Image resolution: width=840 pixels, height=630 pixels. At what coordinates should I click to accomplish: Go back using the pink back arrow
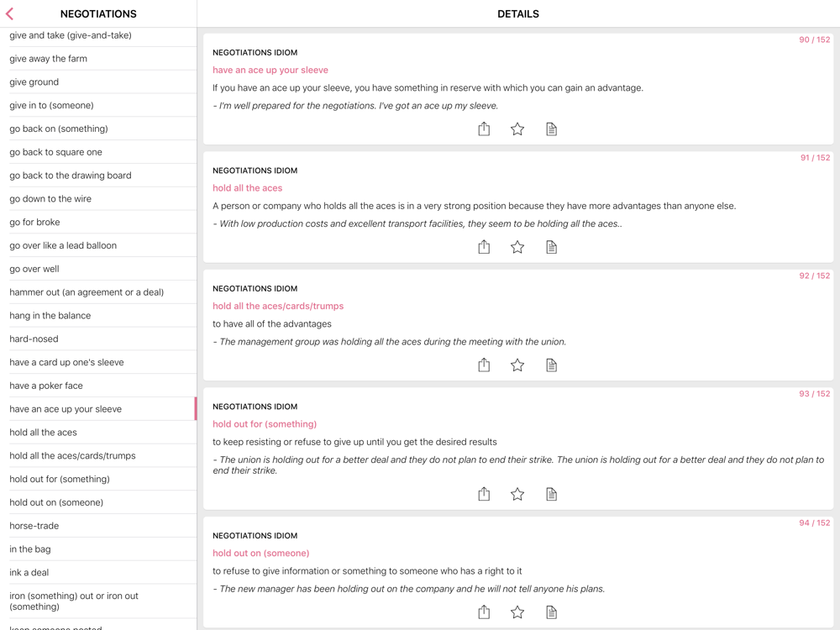10,13
